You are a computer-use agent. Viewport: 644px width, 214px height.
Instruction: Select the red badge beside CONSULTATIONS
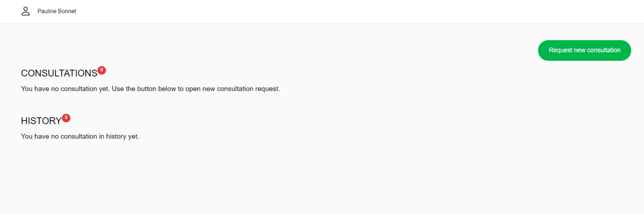click(x=102, y=70)
